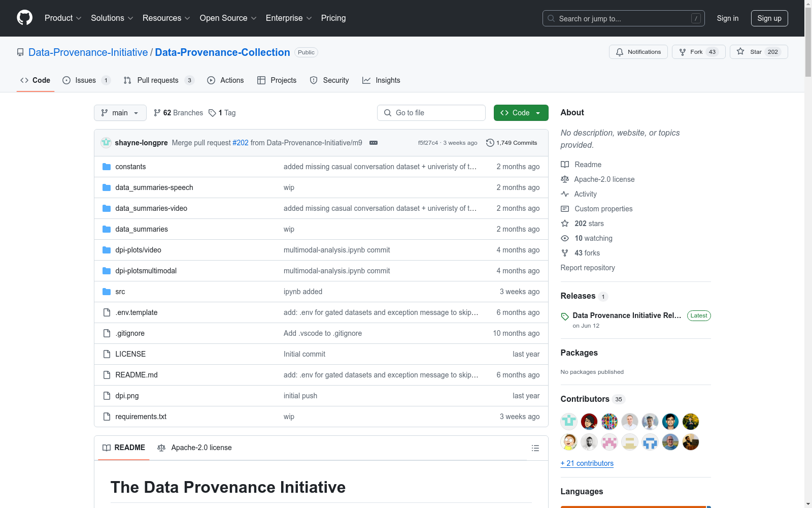Click the dpi.png file icon
This screenshot has width=812, height=508.
(x=107, y=396)
